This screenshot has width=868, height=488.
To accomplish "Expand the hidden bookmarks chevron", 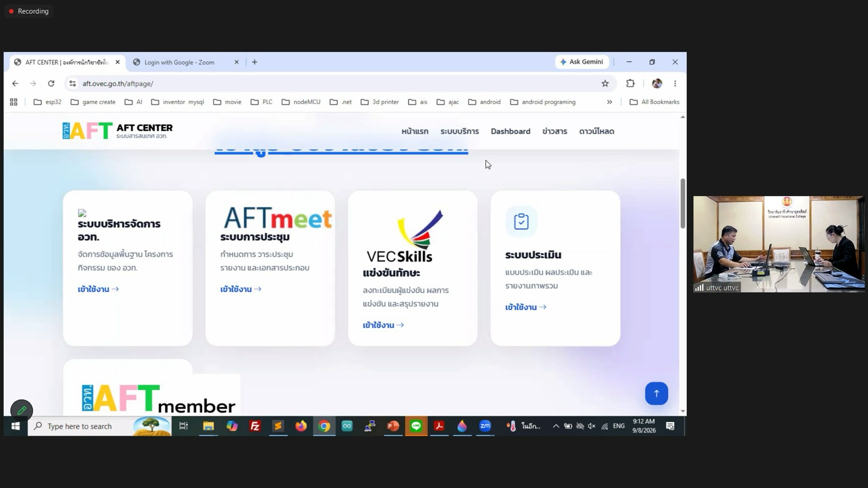I will [x=609, y=102].
